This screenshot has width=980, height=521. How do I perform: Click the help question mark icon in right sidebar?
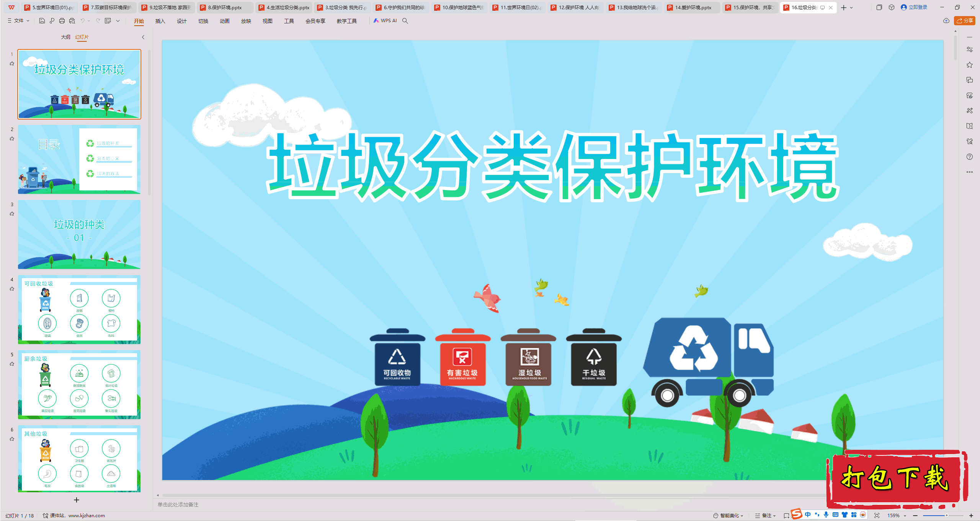click(x=970, y=157)
